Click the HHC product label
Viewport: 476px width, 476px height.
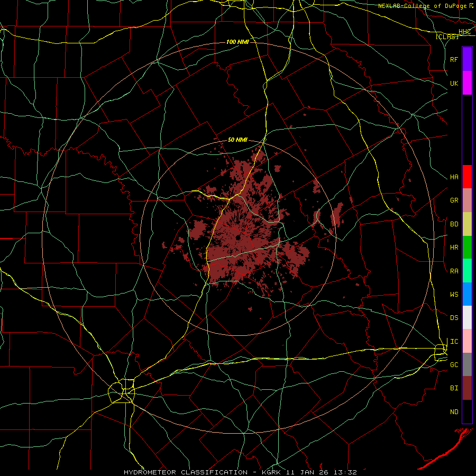pos(464,32)
